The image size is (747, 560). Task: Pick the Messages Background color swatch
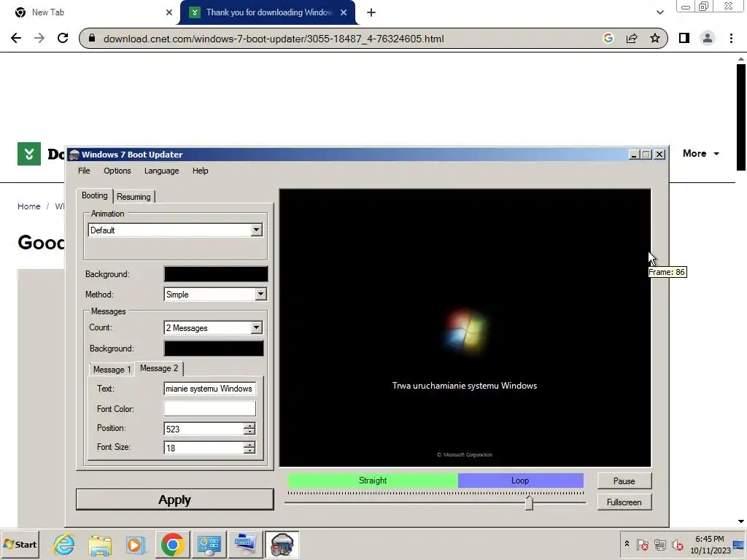point(214,348)
